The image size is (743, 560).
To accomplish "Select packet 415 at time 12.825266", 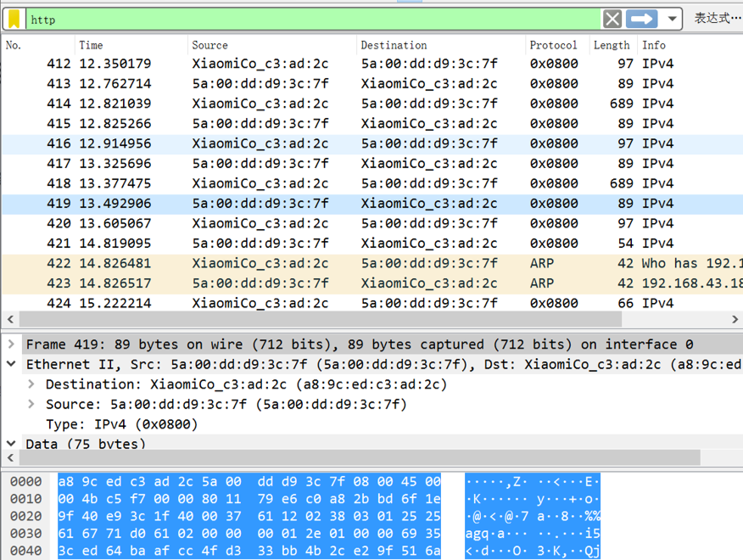I will tap(372, 123).
